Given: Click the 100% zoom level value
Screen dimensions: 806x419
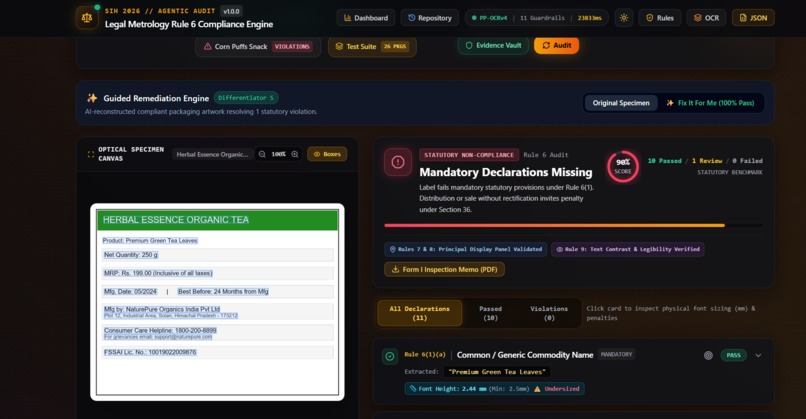Looking at the screenshot, I should click(278, 154).
